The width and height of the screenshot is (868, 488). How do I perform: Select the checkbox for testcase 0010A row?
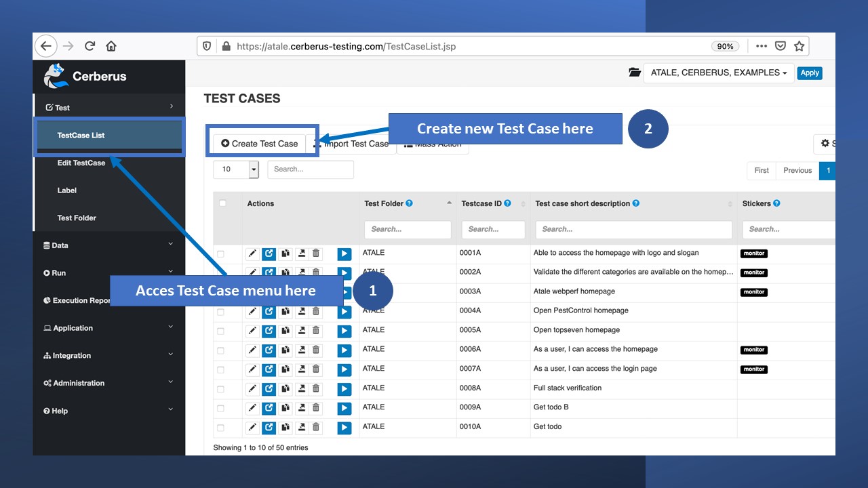[x=220, y=428]
